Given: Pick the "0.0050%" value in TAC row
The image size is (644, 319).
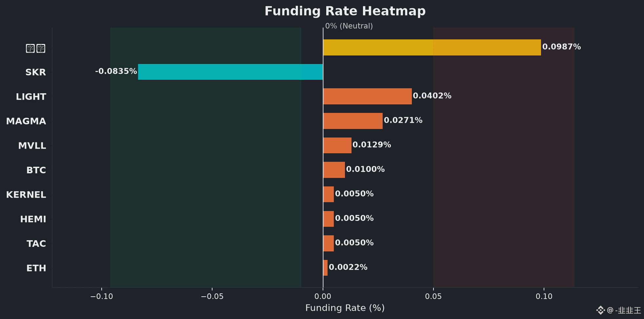Looking at the screenshot, I should [x=354, y=243].
